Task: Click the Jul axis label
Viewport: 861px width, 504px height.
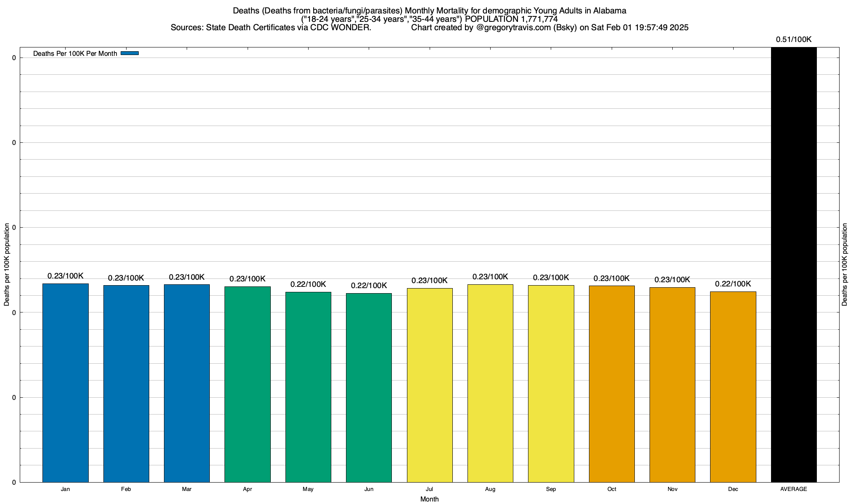Action: (x=429, y=489)
